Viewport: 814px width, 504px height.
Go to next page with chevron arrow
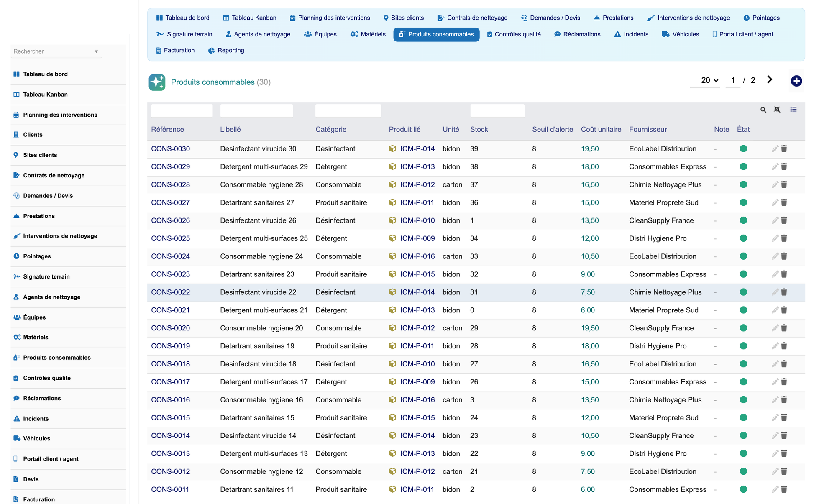click(770, 80)
